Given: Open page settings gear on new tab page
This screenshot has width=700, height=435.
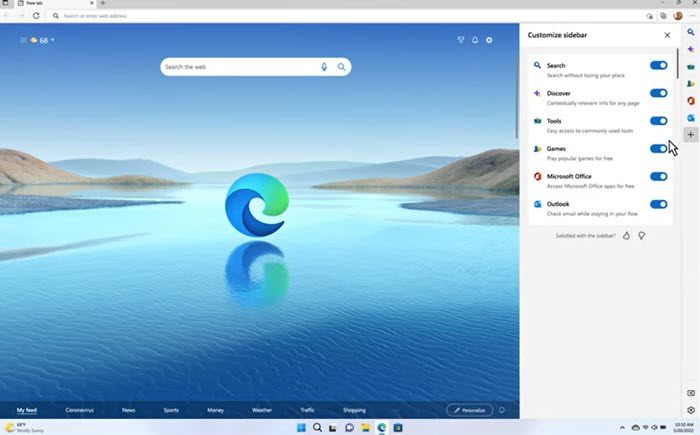Looking at the screenshot, I should pos(489,40).
